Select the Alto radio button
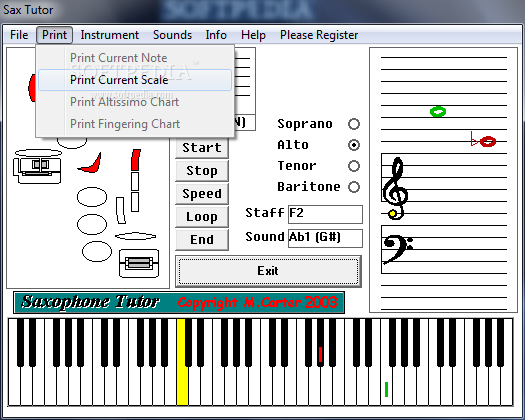 (354, 145)
